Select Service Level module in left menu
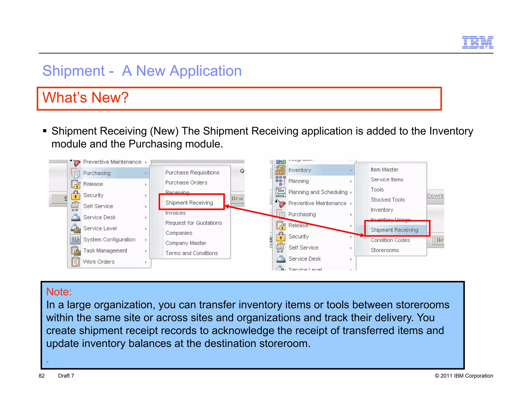Viewport: 532px width, 411px height. tap(110, 228)
